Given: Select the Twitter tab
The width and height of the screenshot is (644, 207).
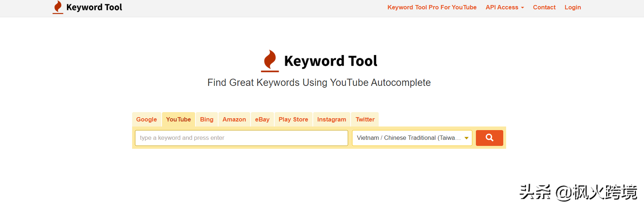Looking at the screenshot, I should pyautogui.click(x=365, y=119).
